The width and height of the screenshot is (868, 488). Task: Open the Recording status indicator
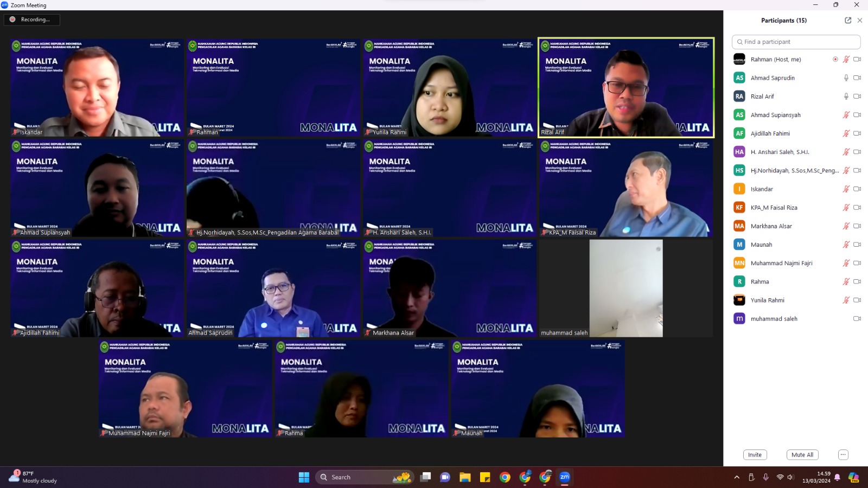coord(31,20)
